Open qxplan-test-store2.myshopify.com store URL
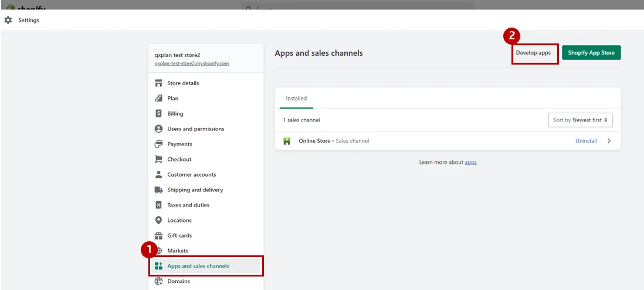The height and width of the screenshot is (290, 644). tap(192, 63)
